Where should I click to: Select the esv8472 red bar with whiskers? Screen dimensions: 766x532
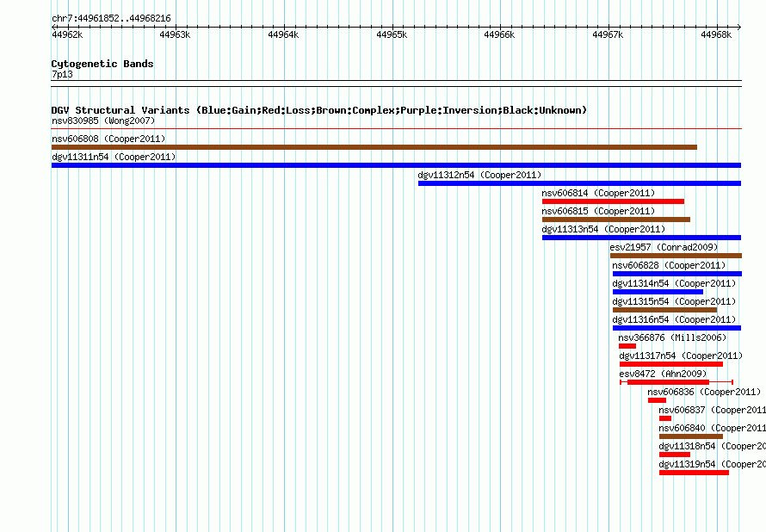tap(676, 382)
